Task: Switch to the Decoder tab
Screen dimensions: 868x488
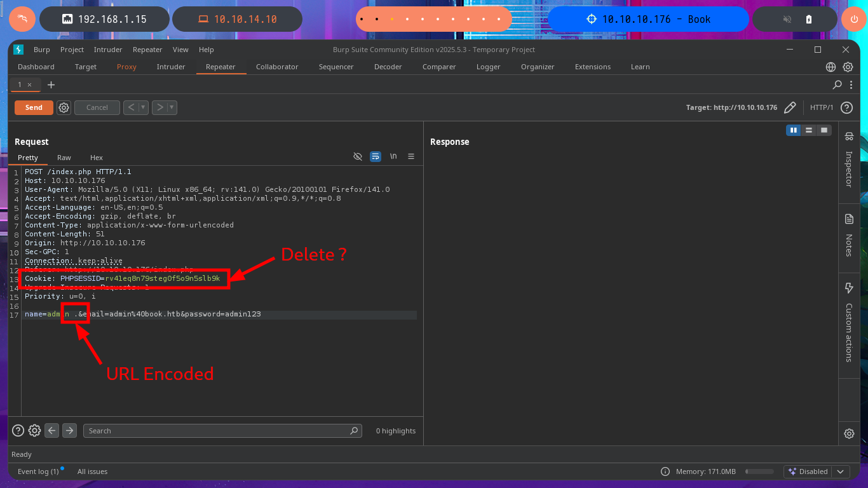Action: tap(388, 67)
